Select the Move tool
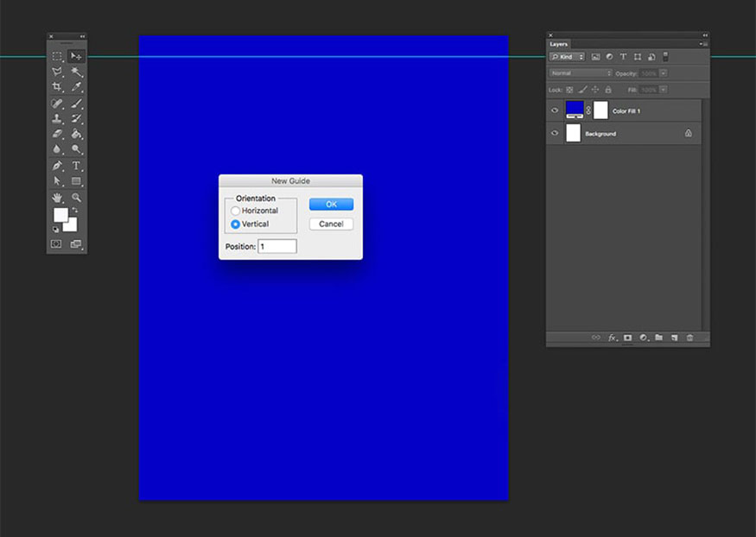Image resolution: width=756 pixels, height=537 pixels. tap(76, 56)
